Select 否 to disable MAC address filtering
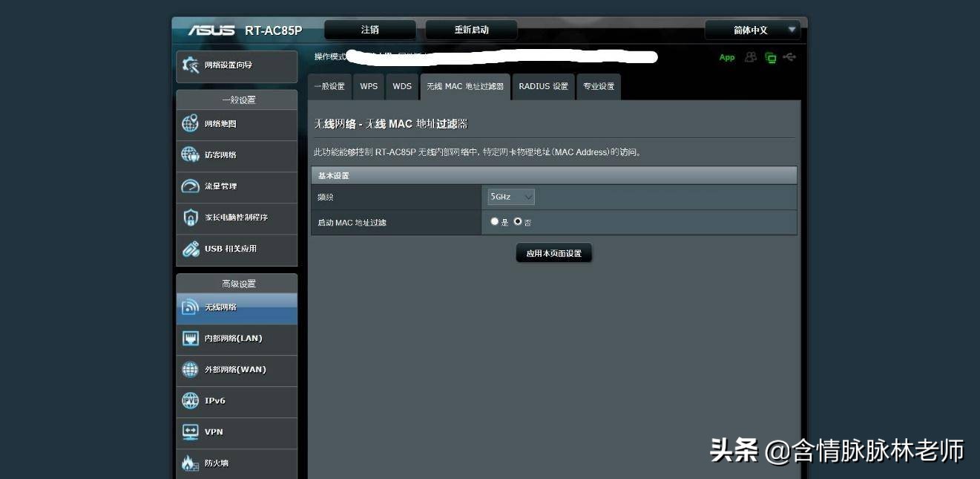980x479 pixels. point(517,221)
